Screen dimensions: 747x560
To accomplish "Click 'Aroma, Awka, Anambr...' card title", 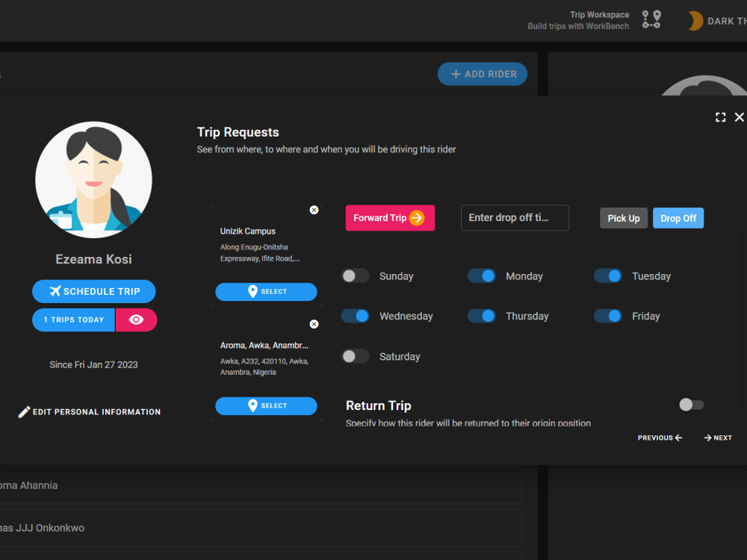I will point(264,345).
